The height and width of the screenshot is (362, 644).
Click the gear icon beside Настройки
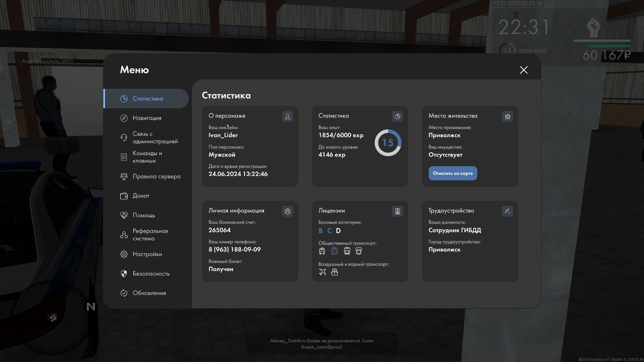pos(124,254)
